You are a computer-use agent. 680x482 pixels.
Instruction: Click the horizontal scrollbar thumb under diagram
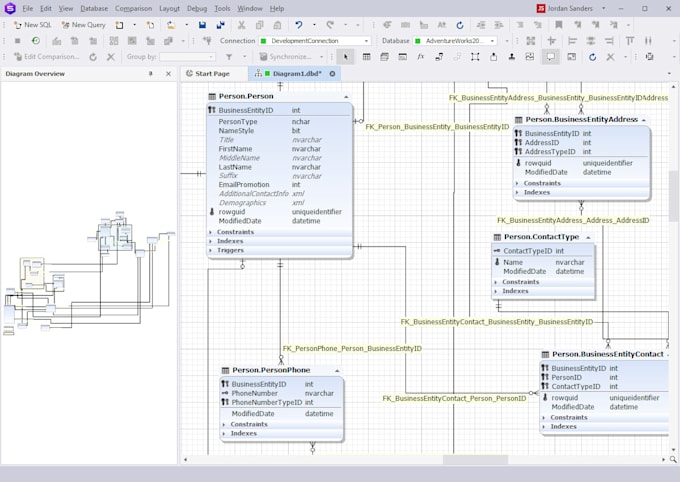click(475, 459)
